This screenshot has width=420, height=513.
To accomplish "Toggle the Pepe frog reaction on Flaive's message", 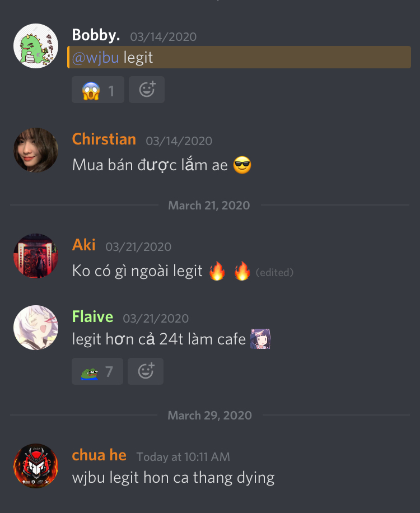I will pos(97,371).
